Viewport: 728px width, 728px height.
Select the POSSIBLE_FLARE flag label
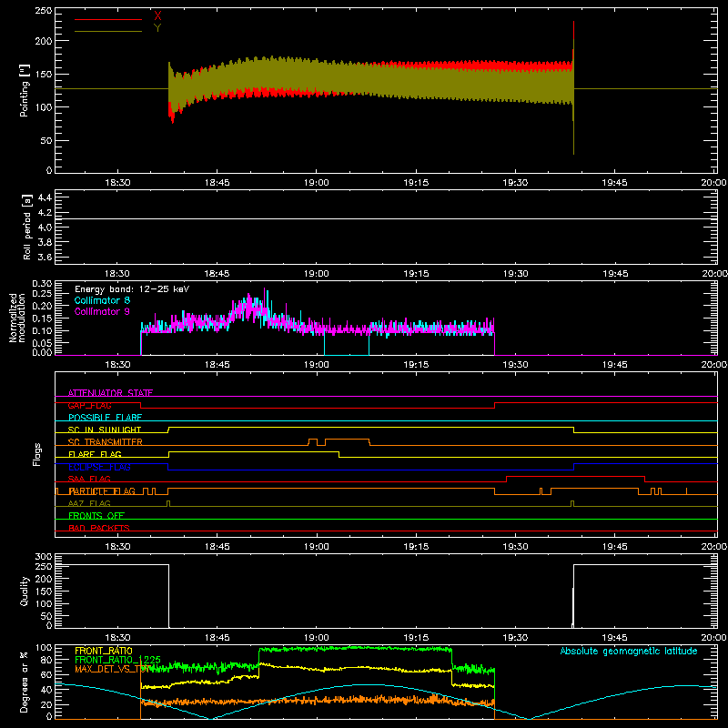(105, 418)
